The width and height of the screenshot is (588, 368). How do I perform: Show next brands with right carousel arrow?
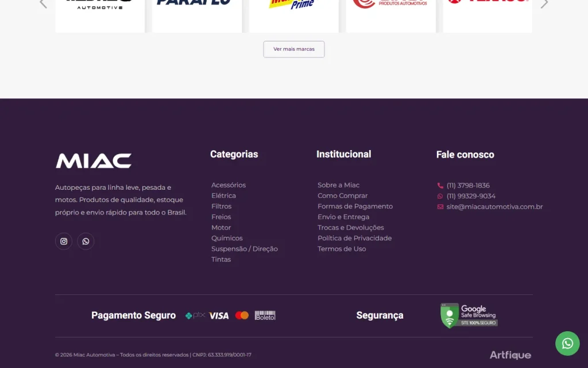544,4
